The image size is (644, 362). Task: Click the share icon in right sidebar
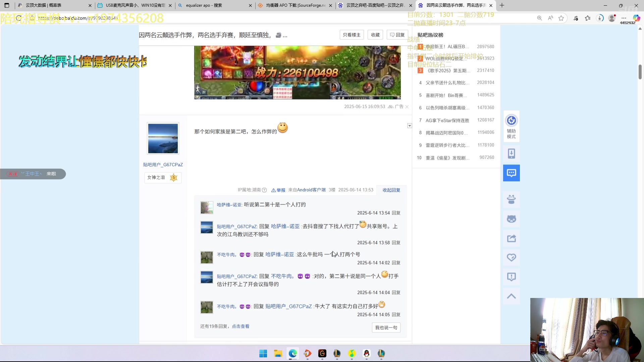point(511,238)
